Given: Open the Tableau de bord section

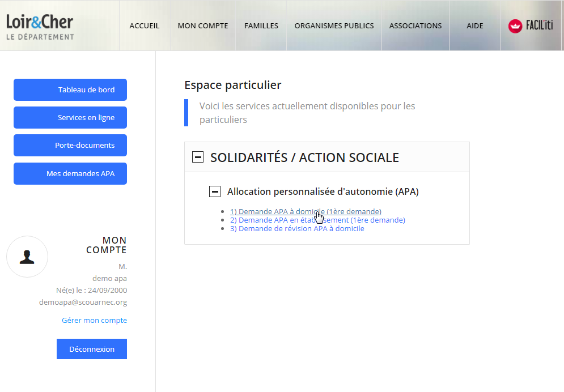Looking at the screenshot, I should 70,90.
